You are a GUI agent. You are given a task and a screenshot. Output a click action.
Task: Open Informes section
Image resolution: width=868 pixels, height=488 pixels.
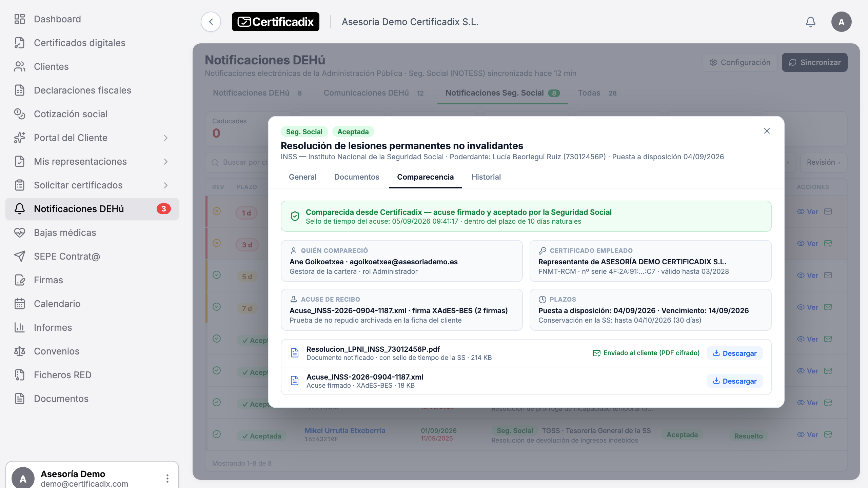[92, 327]
